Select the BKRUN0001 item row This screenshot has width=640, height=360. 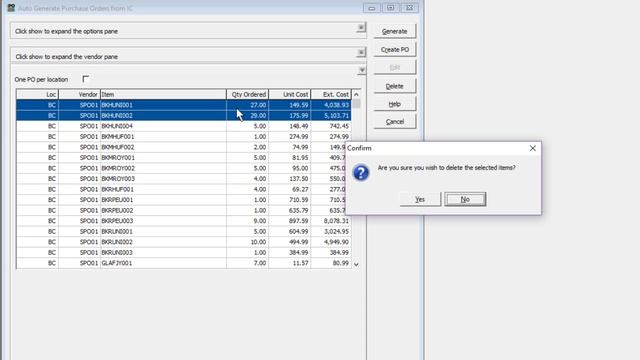coord(184,231)
